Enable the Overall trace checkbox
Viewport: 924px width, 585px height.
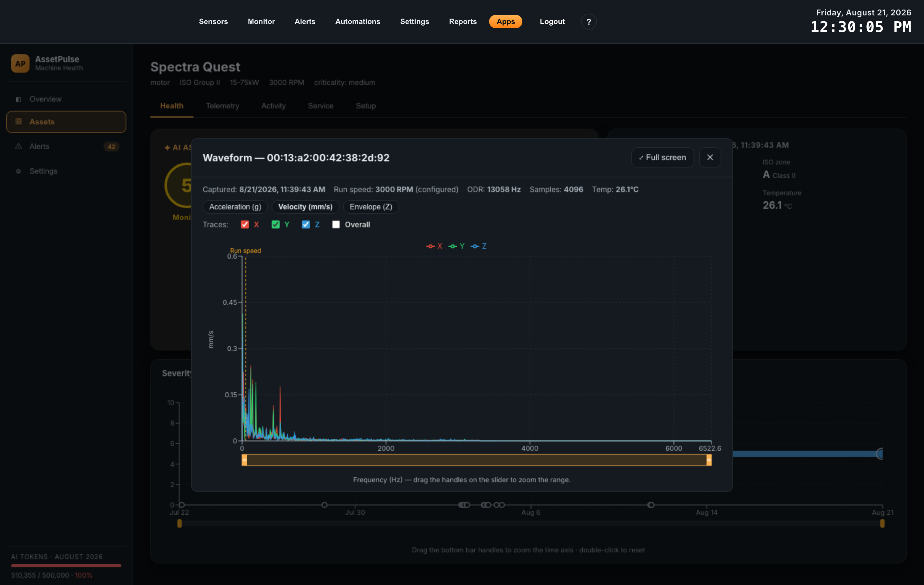click(336, 224)
